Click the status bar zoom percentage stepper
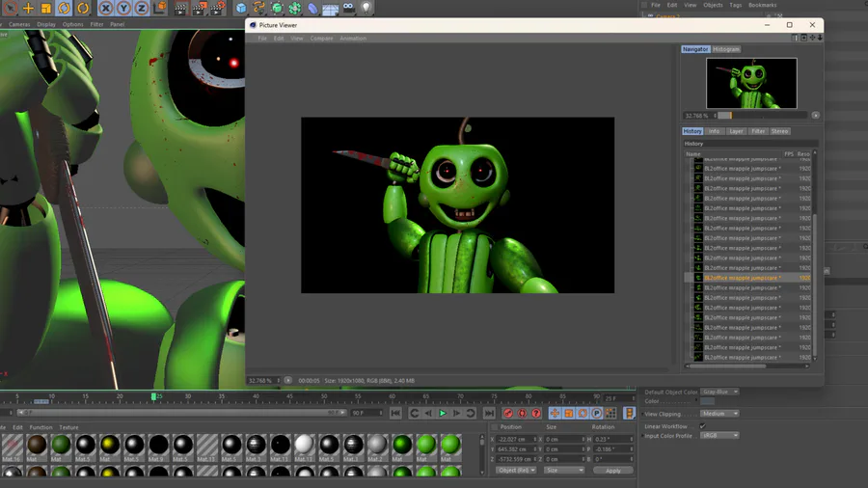The image size is (868, 488). coord(278,381)
